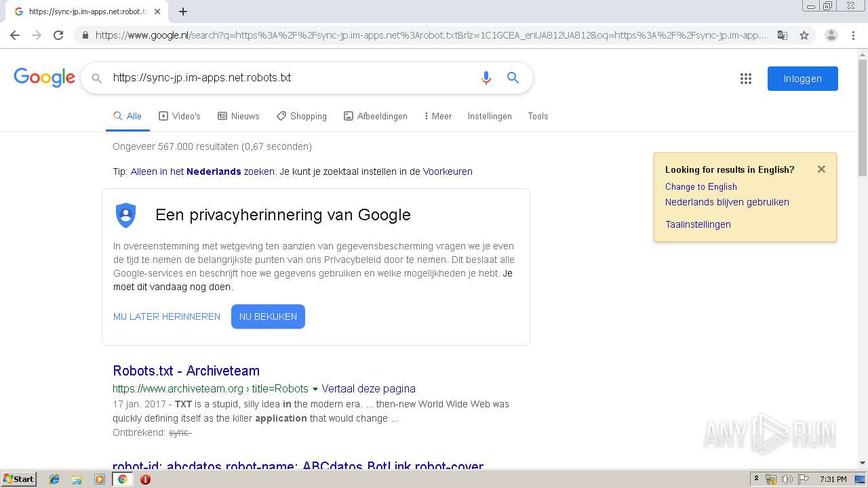
Task: Open the Windows Start menu
Action: [x=19, y=479]
